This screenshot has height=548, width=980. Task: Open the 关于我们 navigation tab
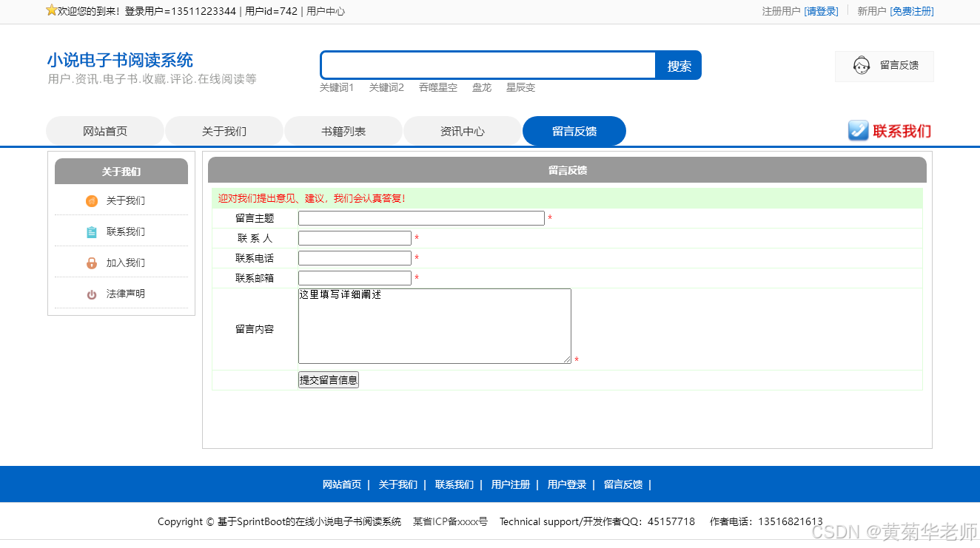coord(224,131)
